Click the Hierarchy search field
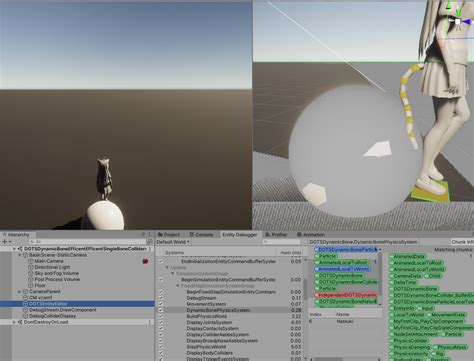The image size is (474, 361). (88, 241)
